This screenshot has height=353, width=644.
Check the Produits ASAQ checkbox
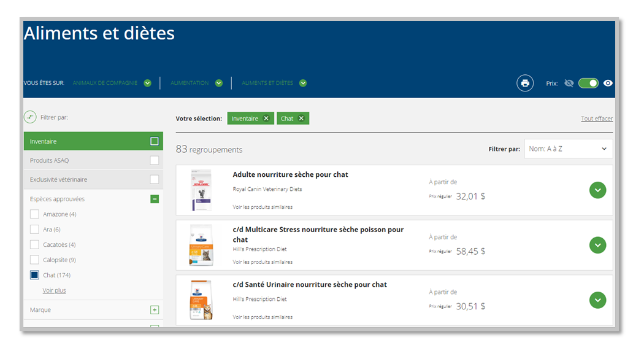(x=155, y=160)
